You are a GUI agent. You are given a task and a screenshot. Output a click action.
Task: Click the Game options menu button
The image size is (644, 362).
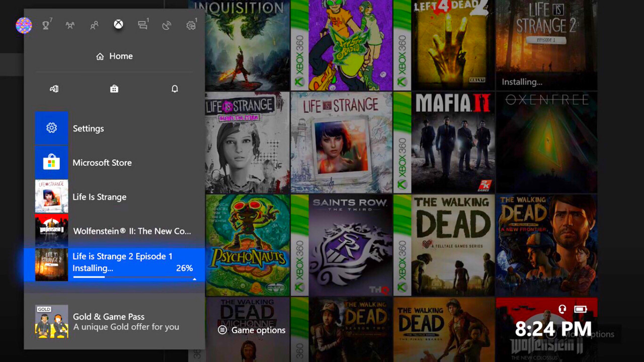[252, 330]
